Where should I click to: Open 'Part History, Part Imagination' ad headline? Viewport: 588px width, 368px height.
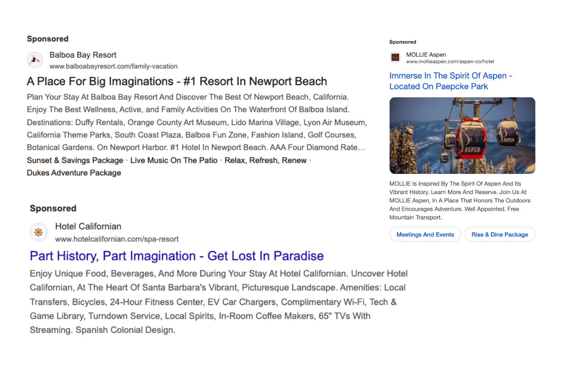tap(177, 256)
